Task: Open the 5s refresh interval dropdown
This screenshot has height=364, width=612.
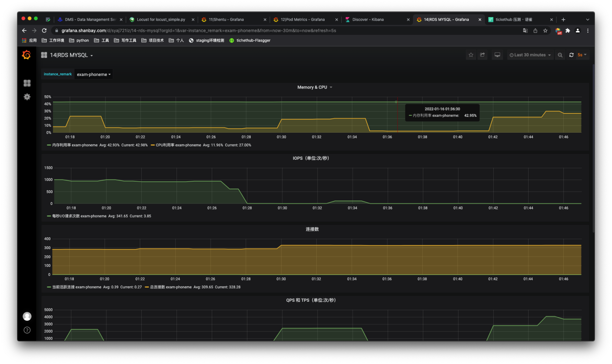Action: 582,55
